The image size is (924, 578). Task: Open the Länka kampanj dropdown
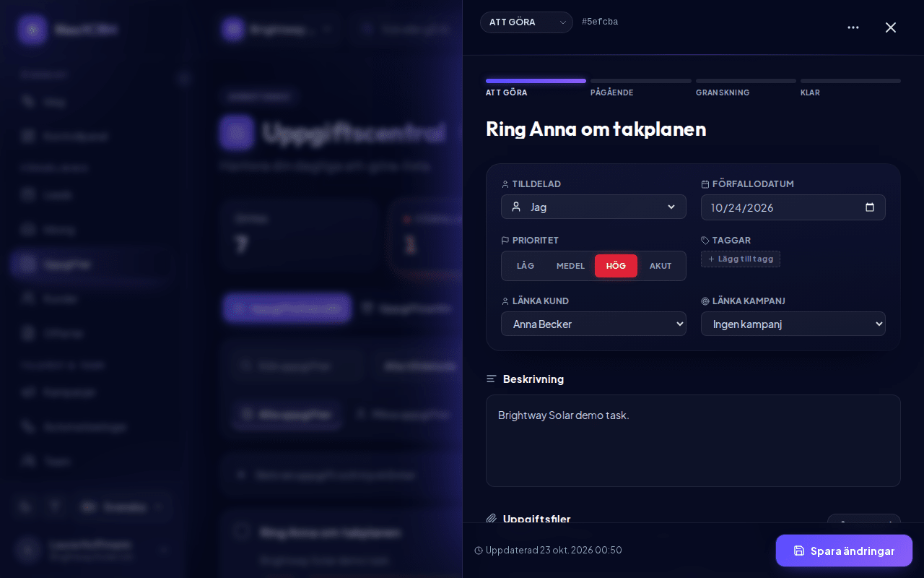pos(793,324)
